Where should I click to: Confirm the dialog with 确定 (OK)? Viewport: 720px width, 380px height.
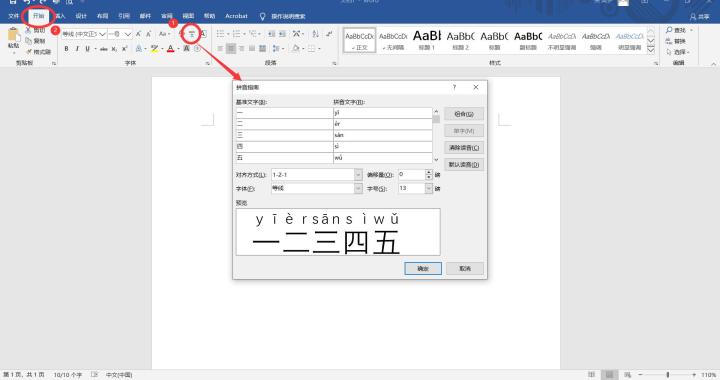423,269
